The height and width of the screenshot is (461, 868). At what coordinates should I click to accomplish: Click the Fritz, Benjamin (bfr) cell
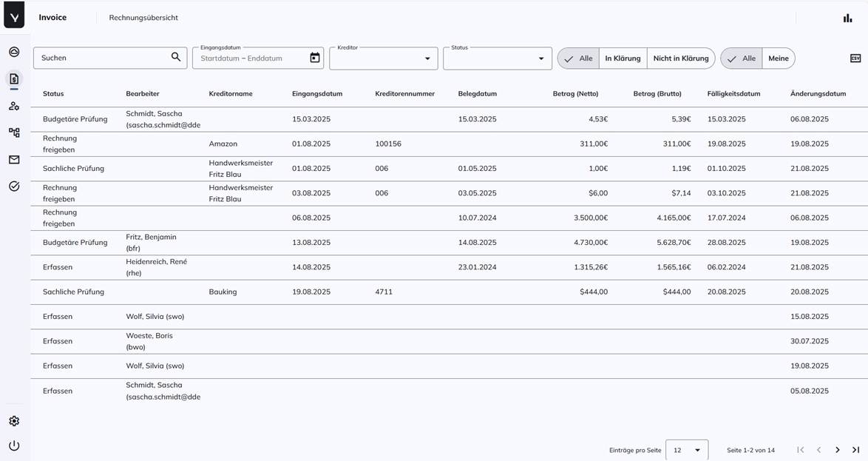point(151,243)
